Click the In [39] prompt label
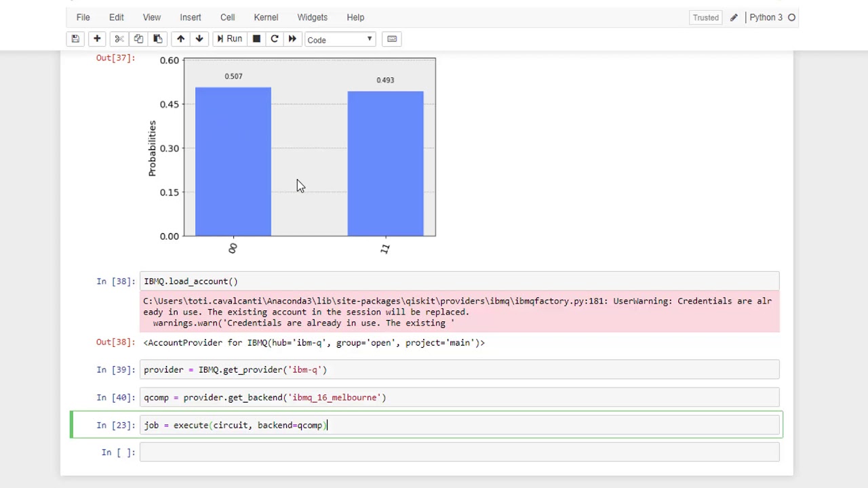Viewport: 868px width, 488px height. pos(116,370)
